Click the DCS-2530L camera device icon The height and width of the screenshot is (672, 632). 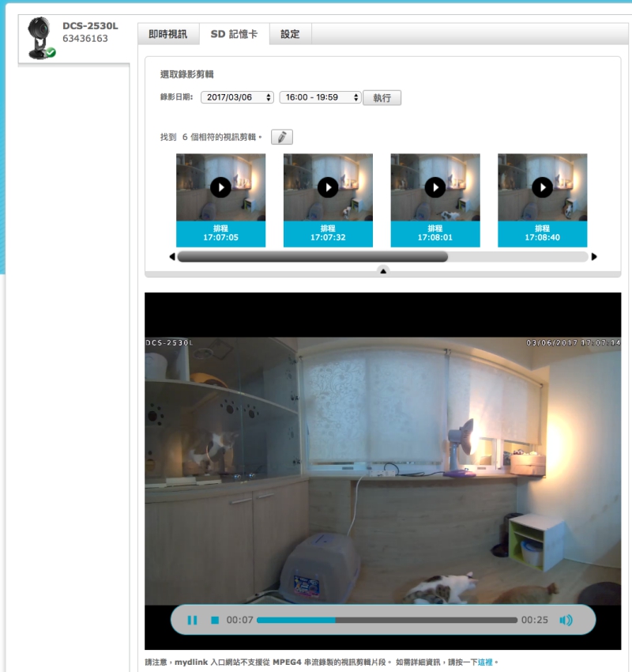(x=40, y=38)
